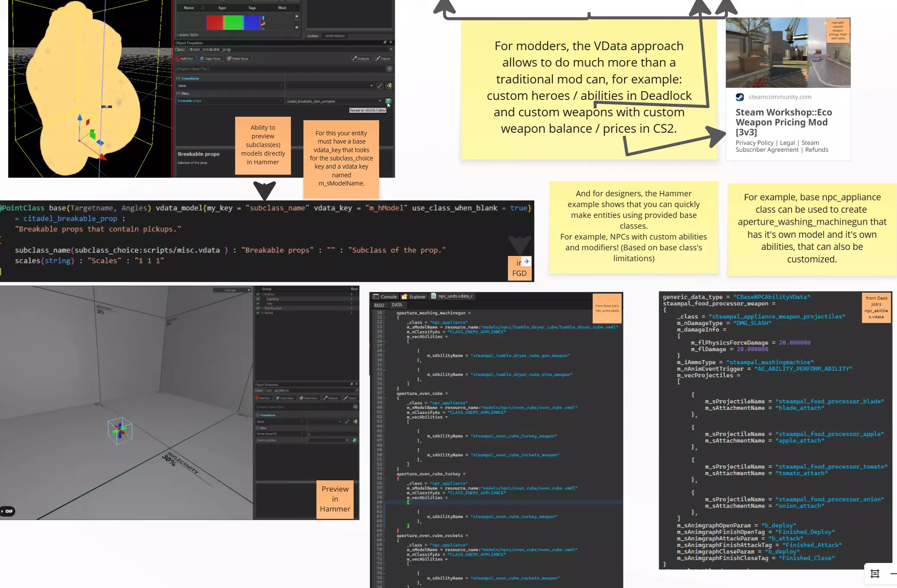Screen dimensions: 897x588
Task: Click green Reveal in VDATA Editor icon
Action: click(388, 101)
